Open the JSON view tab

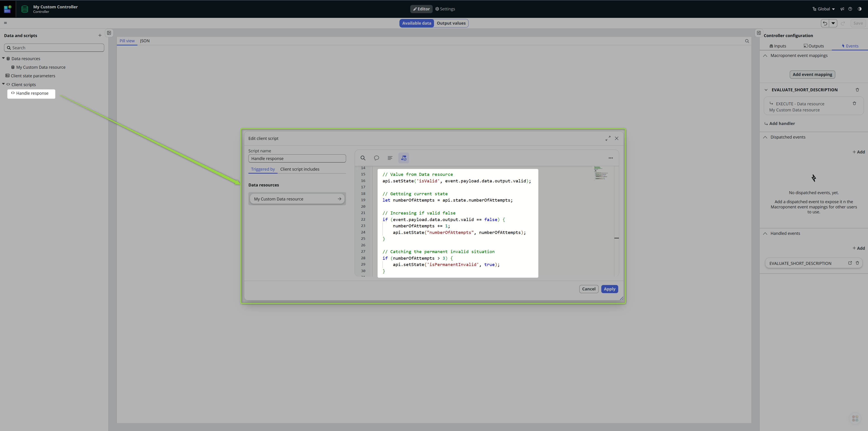145,41
